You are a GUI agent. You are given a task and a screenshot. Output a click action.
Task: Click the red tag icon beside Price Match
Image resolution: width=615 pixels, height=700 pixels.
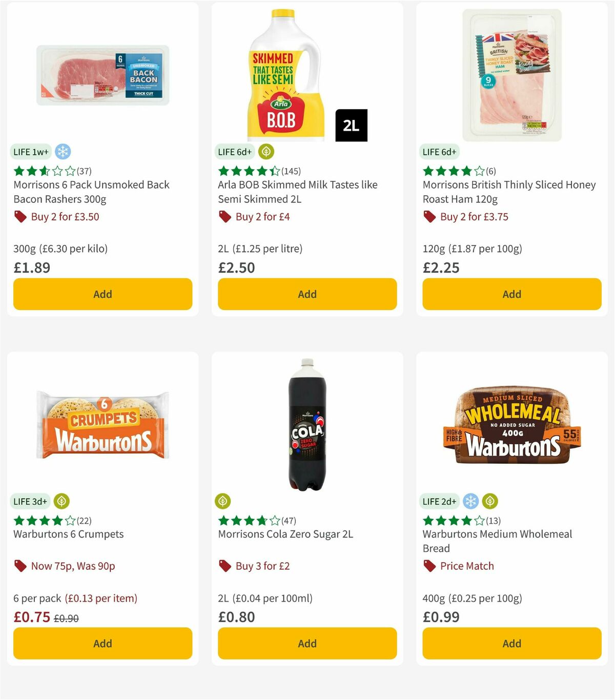coord(428,566)
